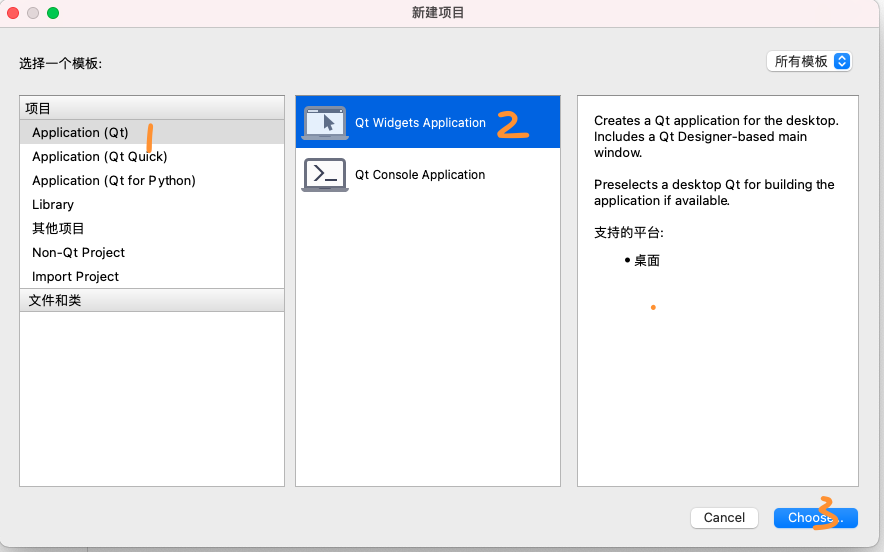Select the Qt Widgets Application icon
Viewport: 884px width, 552px height.
point(325,122)
